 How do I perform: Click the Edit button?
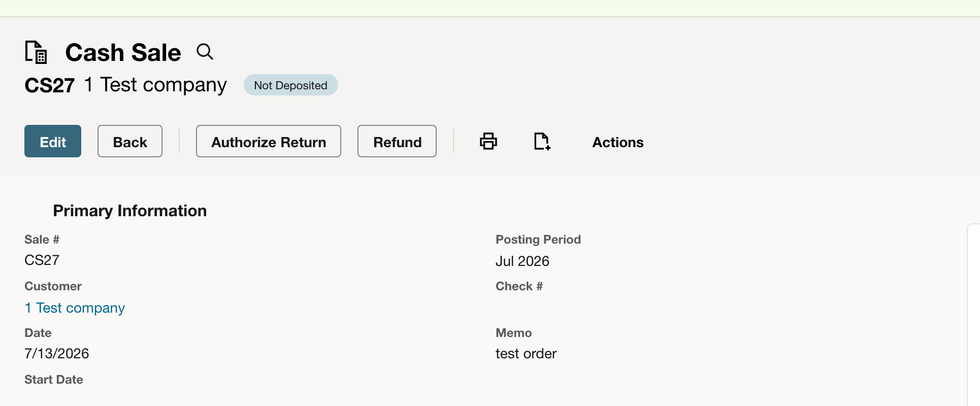(53, 141)
